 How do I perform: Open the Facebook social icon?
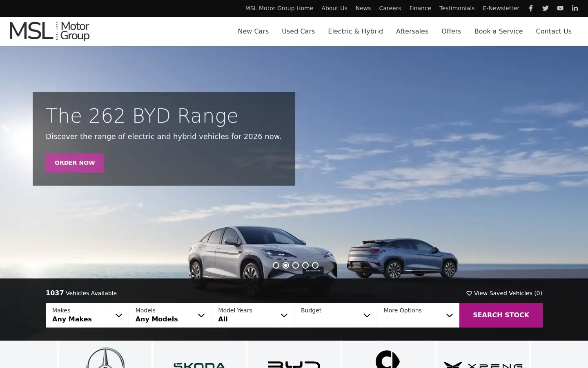(531, 8)
